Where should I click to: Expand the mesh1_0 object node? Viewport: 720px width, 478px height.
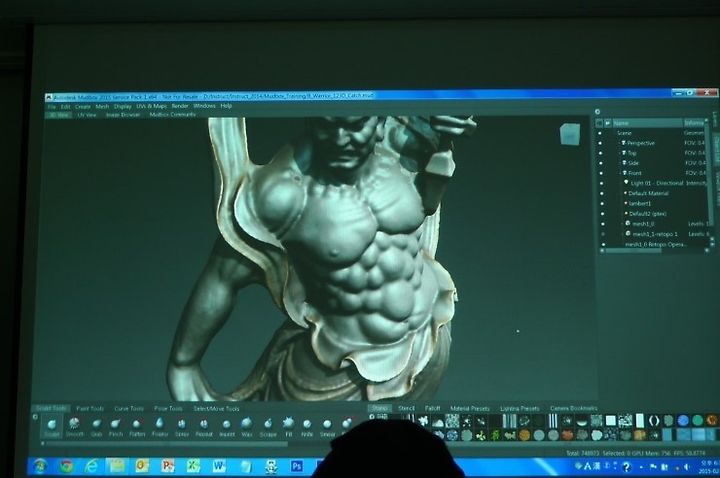point(622,224)
